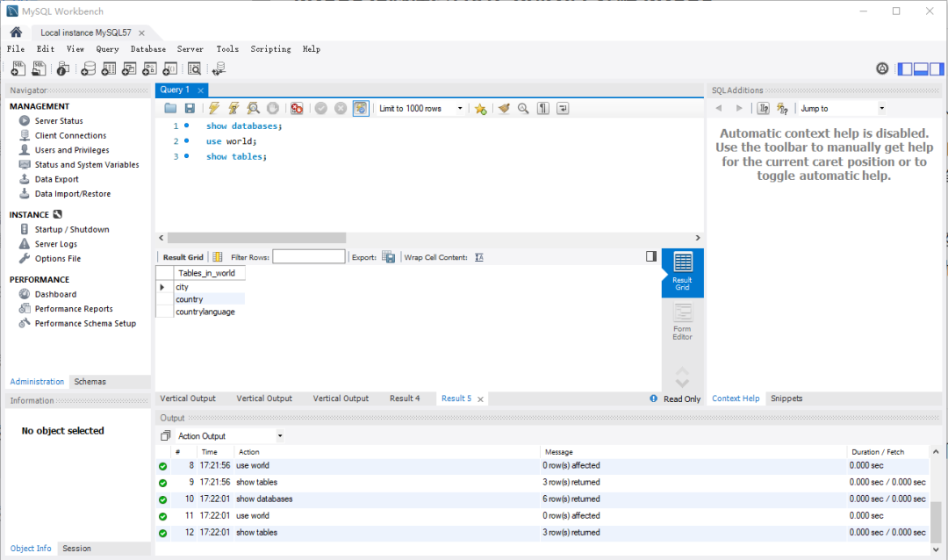Click the copy output icon beside Action Output
The image size is (948, 560).
(x=166, y=436)
